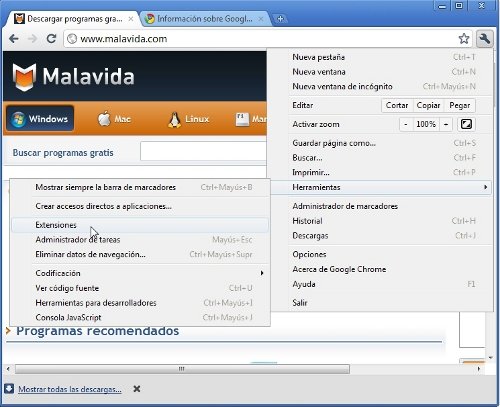500x407 pixels.
Task: Maximize the Chrome window
Action: (459, 6)
